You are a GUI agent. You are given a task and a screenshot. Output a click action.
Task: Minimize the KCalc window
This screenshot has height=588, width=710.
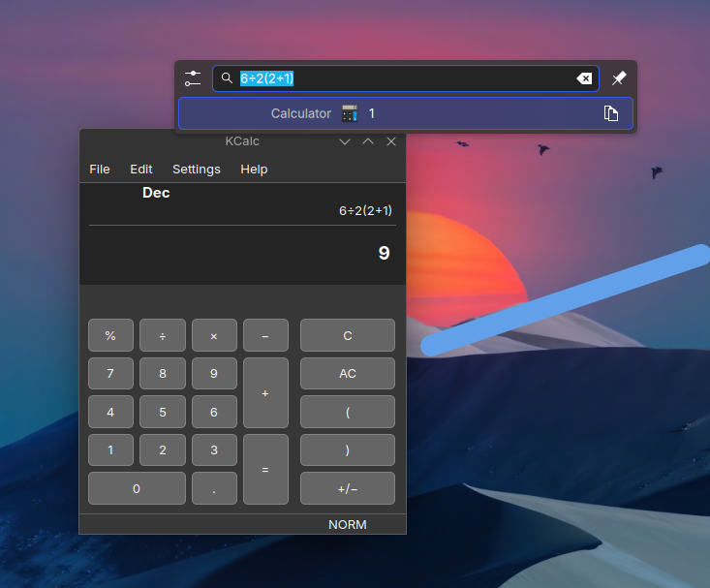point(345,141)
